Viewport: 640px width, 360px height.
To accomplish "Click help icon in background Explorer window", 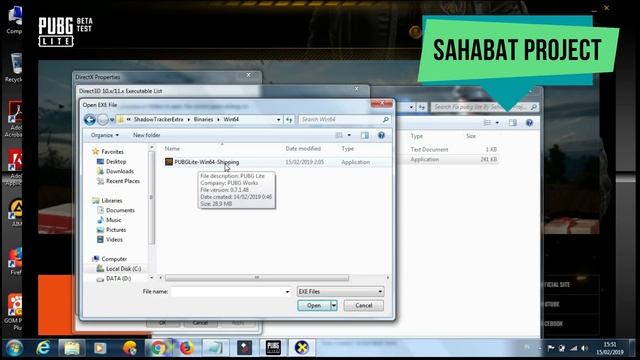I will [x=529, y=123].
